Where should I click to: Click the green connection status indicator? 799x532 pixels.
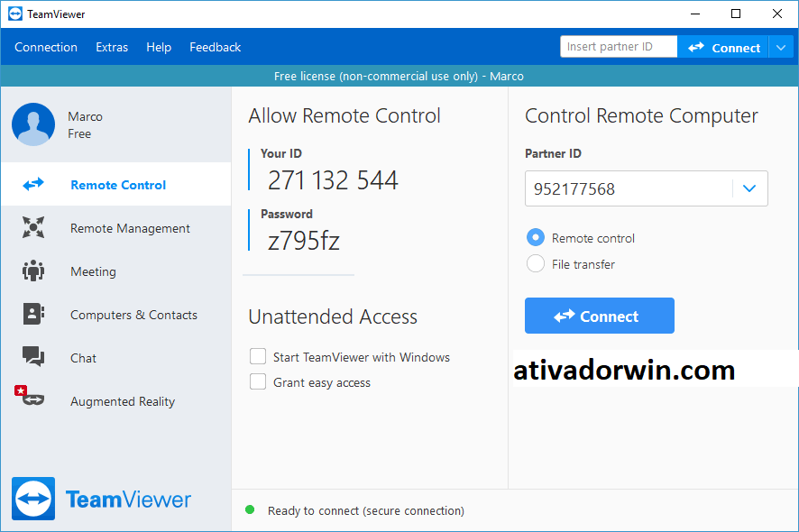tap(250, 509)
